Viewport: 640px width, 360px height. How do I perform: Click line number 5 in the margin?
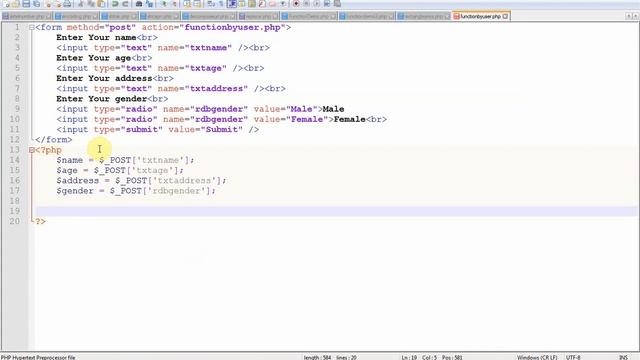click(17, 68)
